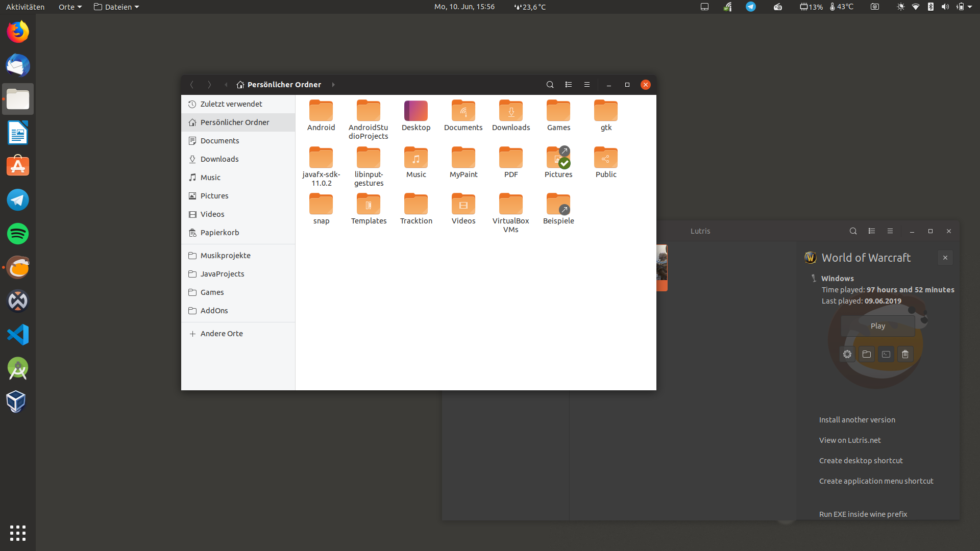This screenshot has width=980, height=551.
Task: Click the Lutris browse files folder icon
Action: tap(867, 354)
